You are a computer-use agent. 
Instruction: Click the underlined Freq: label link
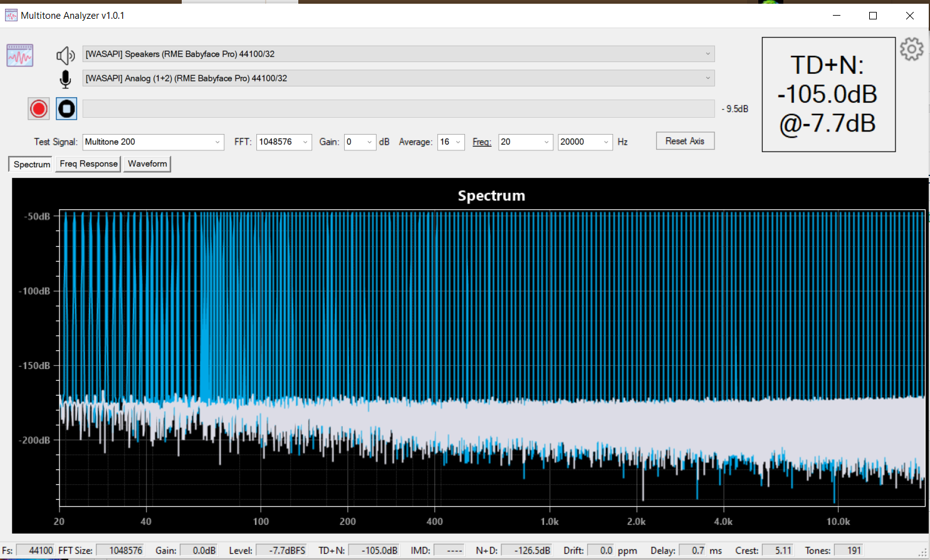click(x=482, y=142)
